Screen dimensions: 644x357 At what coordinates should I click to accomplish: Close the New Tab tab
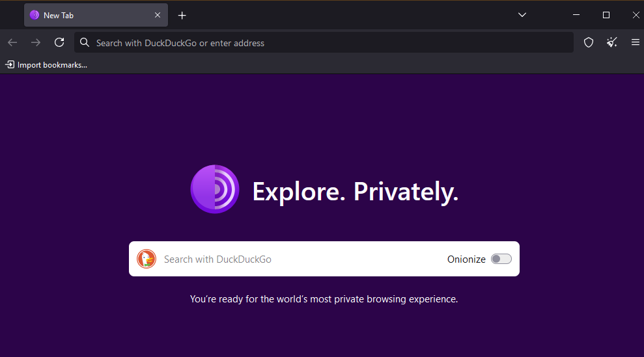tap(158, 15)
